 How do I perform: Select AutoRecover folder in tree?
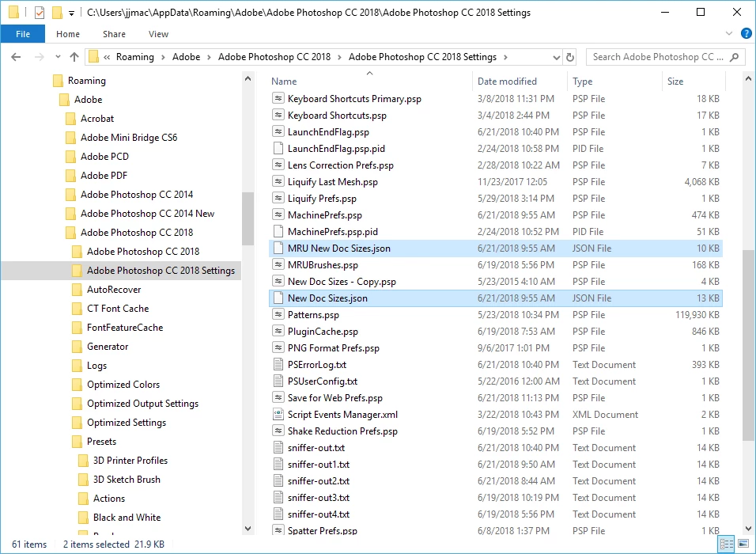tap(114, 290)
